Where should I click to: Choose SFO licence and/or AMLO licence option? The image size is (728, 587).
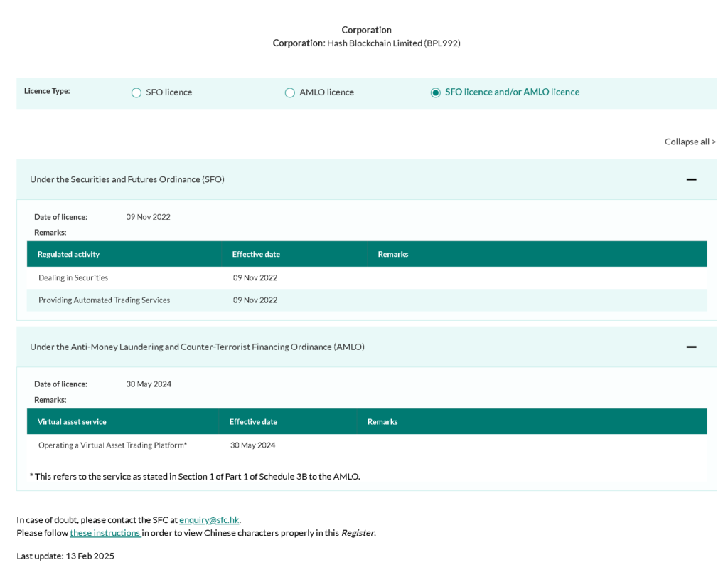coord(436,92)
